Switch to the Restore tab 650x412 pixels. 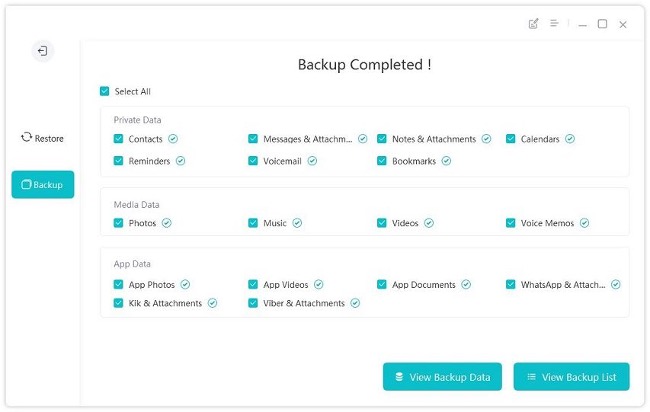coord(42,138)
